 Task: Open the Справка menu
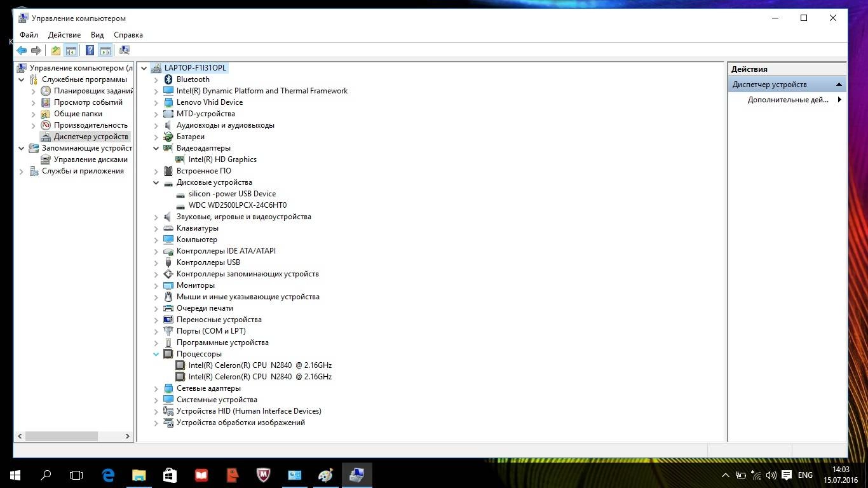128,35
